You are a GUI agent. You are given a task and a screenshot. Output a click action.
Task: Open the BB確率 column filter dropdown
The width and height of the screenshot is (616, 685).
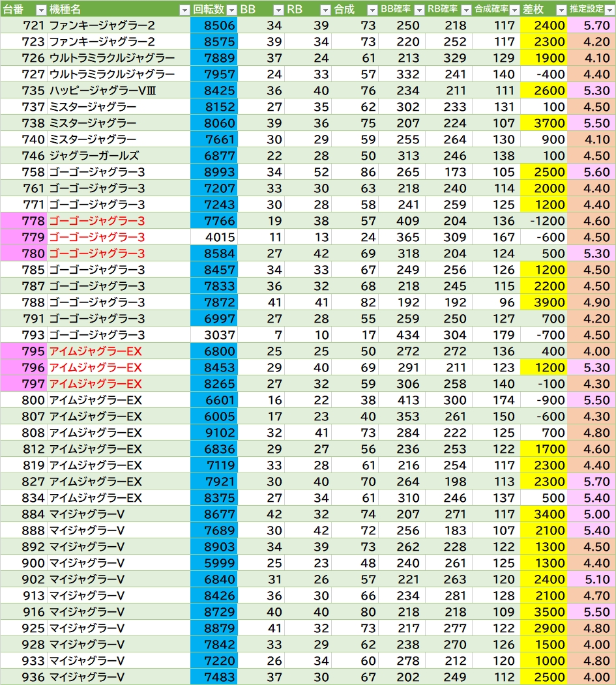point(419,10)
